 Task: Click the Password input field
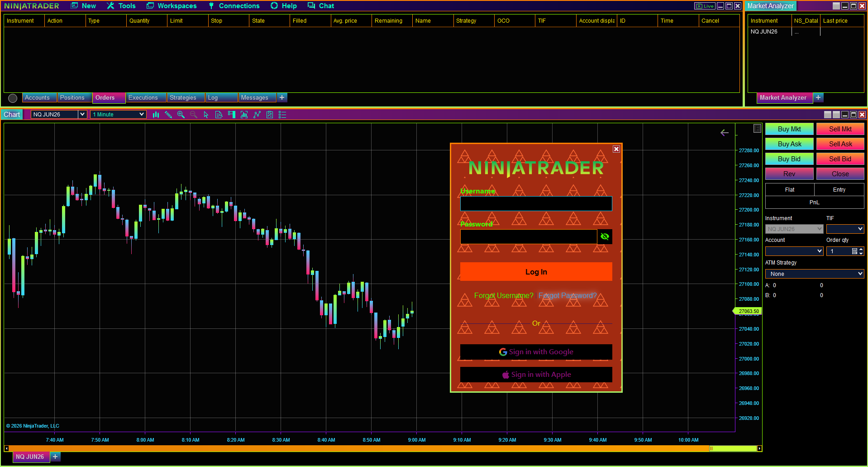click(x=529, y=236)
